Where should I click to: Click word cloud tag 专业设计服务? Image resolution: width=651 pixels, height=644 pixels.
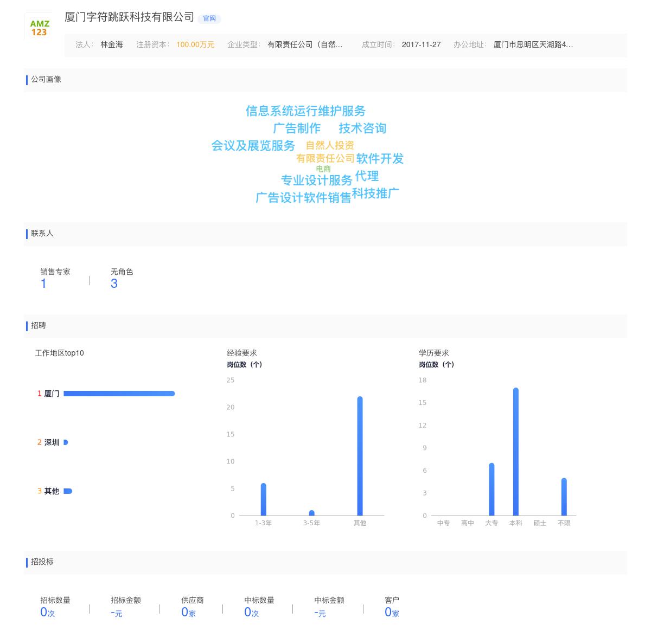(317, 180)
